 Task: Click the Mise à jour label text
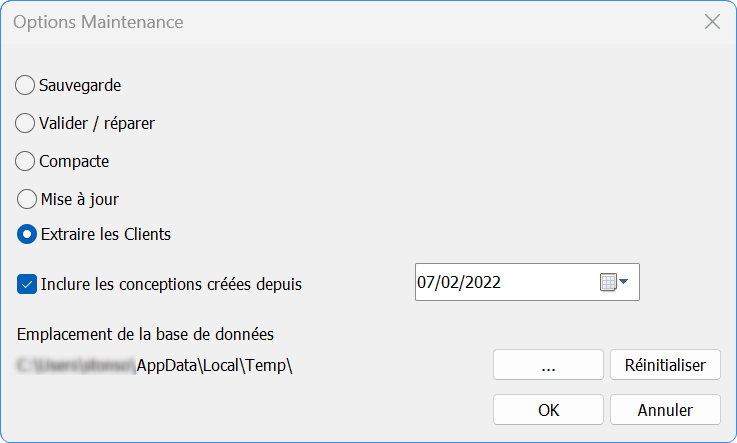[80, 199]
